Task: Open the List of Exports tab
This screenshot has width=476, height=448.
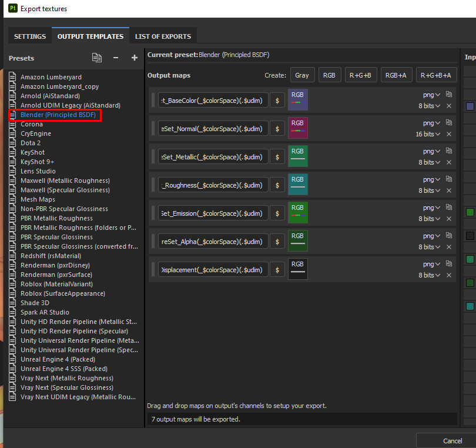Action: pos(163,36)
